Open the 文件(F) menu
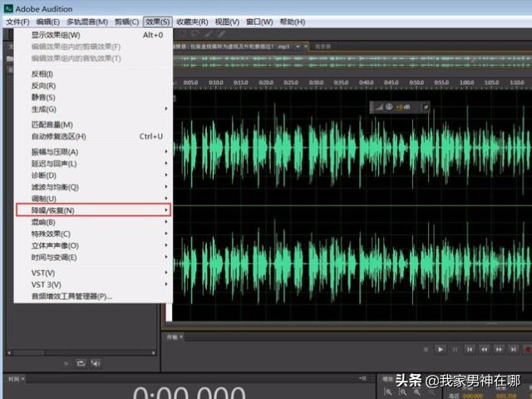The image size is (532, 399). point(18,21)
